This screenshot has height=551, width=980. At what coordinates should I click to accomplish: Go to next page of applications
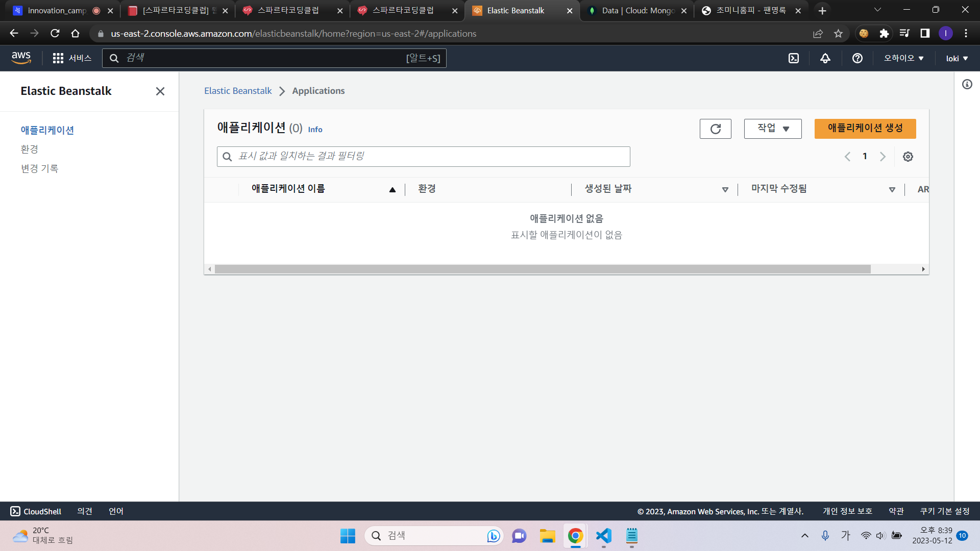tap(883, 157)
